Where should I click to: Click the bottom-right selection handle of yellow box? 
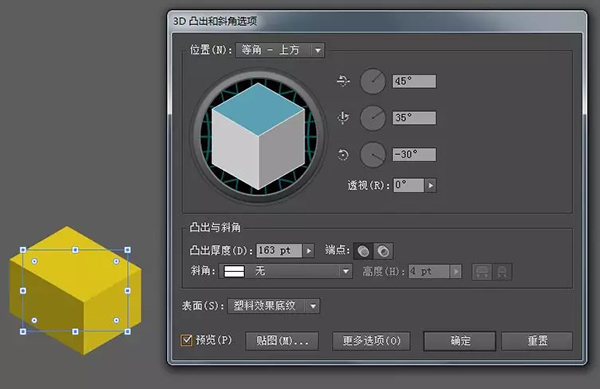[127, 331]
